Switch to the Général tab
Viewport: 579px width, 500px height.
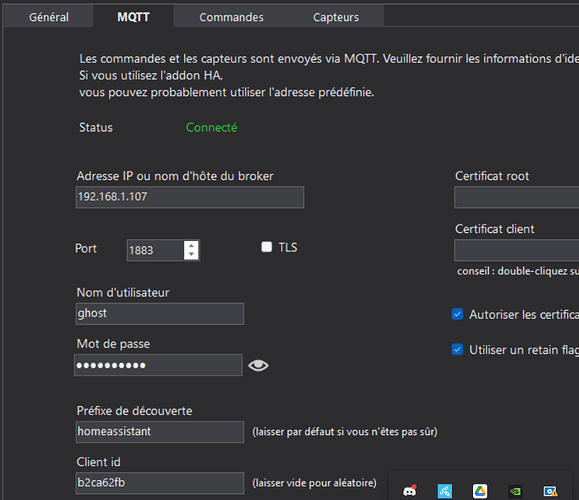49,17
